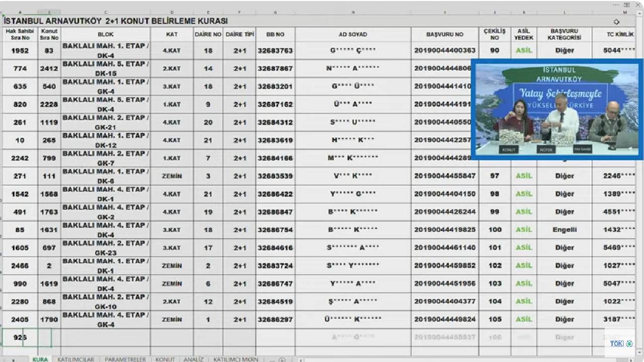Click the Konut Sıra No header cell

point(49,34)
